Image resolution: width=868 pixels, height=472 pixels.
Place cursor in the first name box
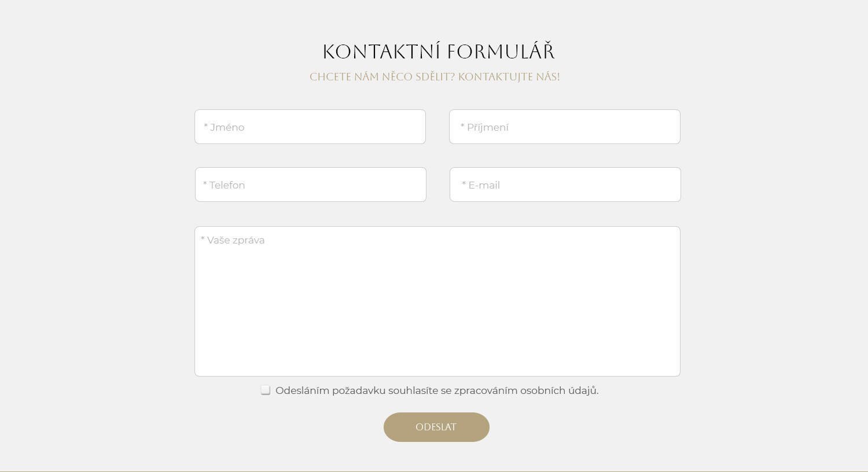point(310,127)
